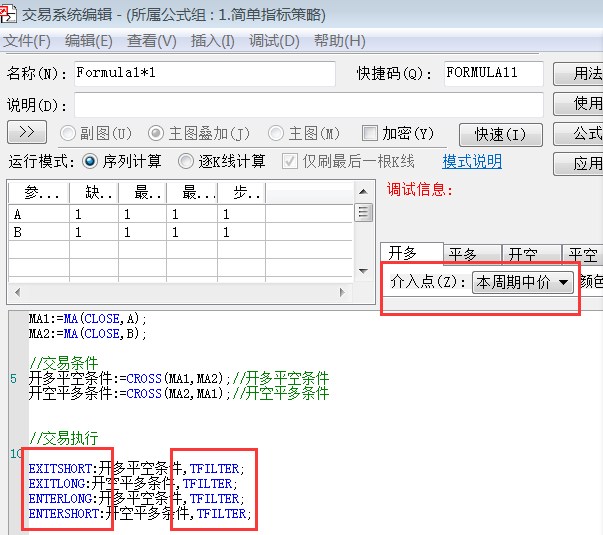Screen dimensions: 603x535
Task: Open the 查看(V) menu
Action: coord(152,41)
